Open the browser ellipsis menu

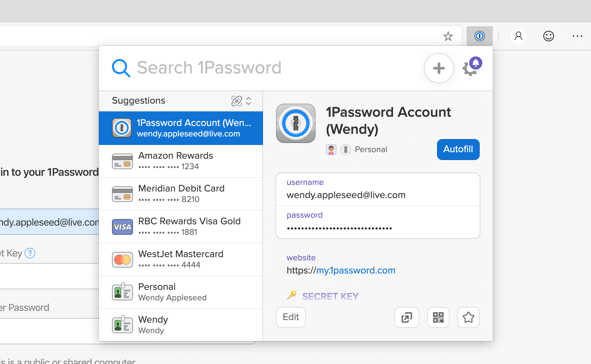point(577,36)
